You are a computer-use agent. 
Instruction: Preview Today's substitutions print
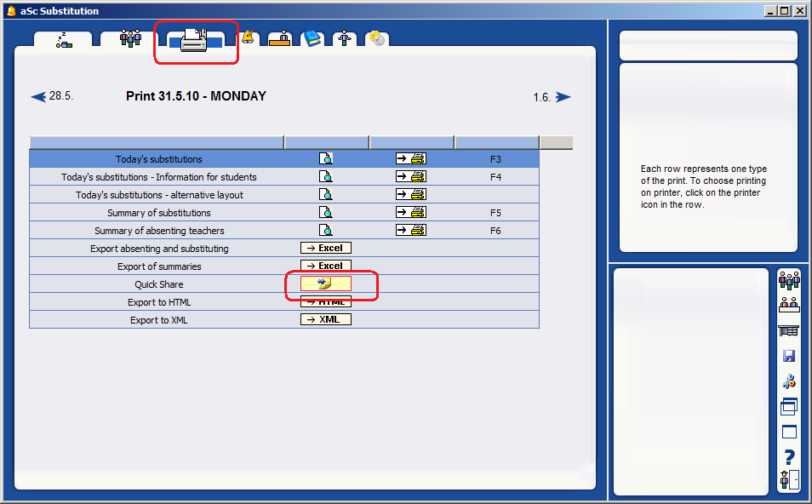pos(326,158)
